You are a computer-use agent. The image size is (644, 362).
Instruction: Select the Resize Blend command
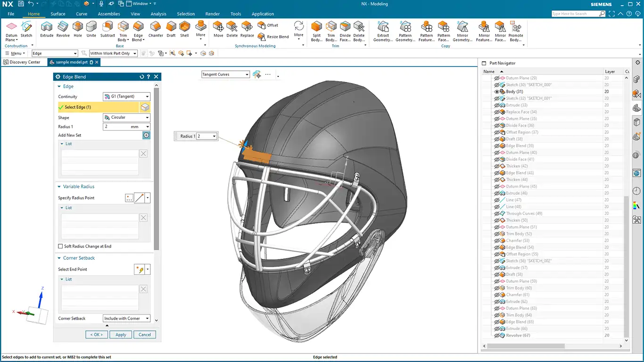(x=273, y=37)
